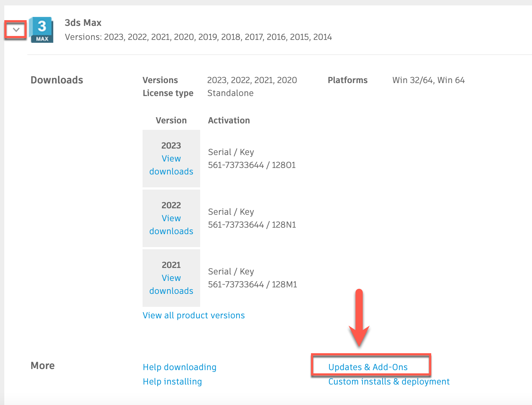532x405 pixels.
Task: Open View downloads for version 2021
Action: (171, 285)
